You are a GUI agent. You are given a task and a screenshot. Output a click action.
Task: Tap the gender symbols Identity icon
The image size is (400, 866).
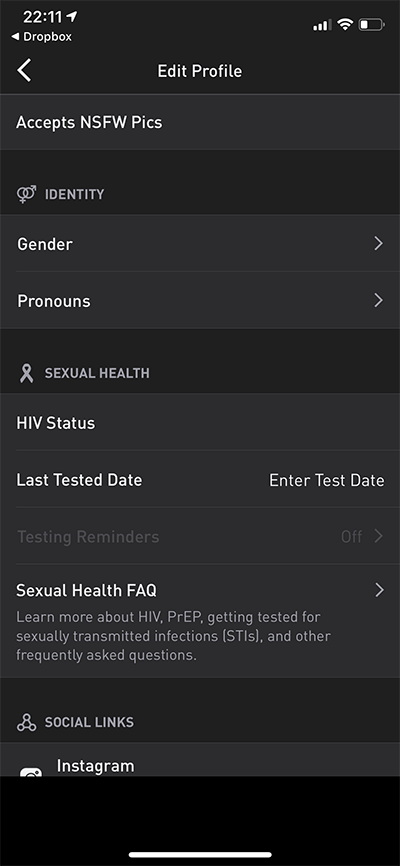pyautogui.click(x=26, y=194)
